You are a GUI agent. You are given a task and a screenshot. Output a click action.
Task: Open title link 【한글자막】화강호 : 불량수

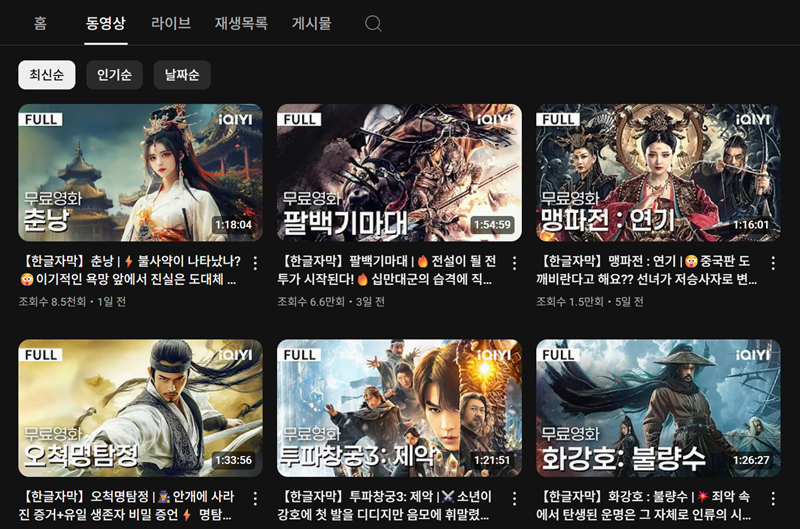643,506
